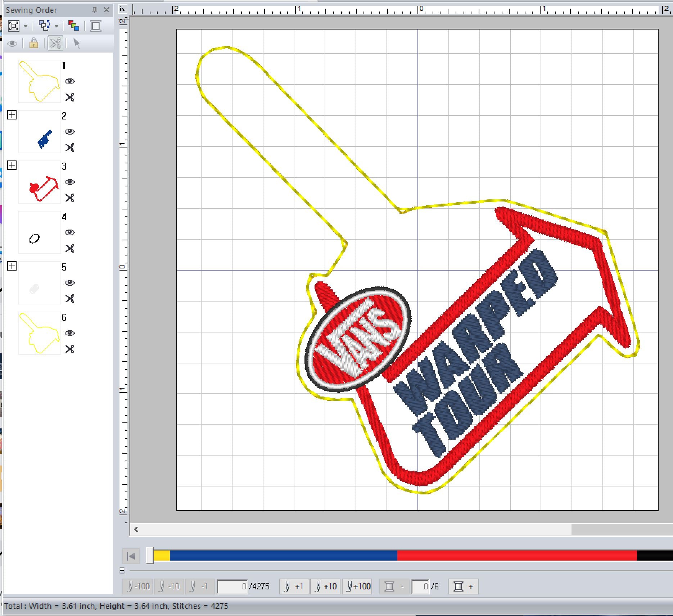Step back 10 stitches
The width and height of the screenshot is (673, 616).
coord(169,586)
